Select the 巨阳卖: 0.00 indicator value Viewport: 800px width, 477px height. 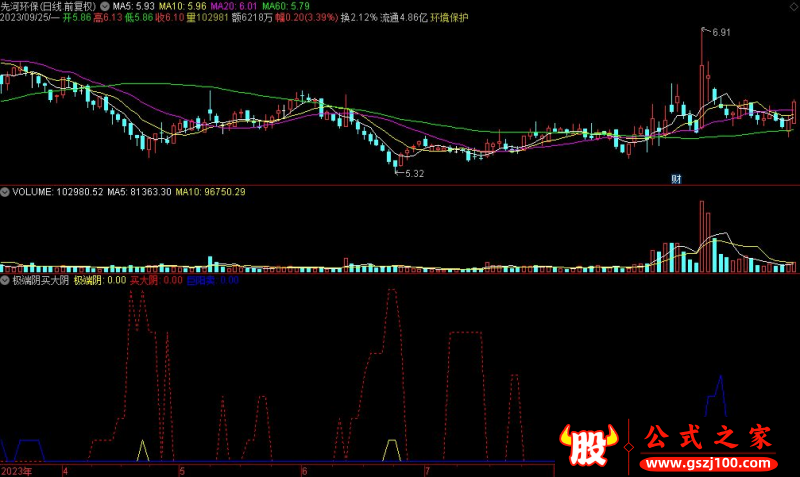click(x=213, y=280)
